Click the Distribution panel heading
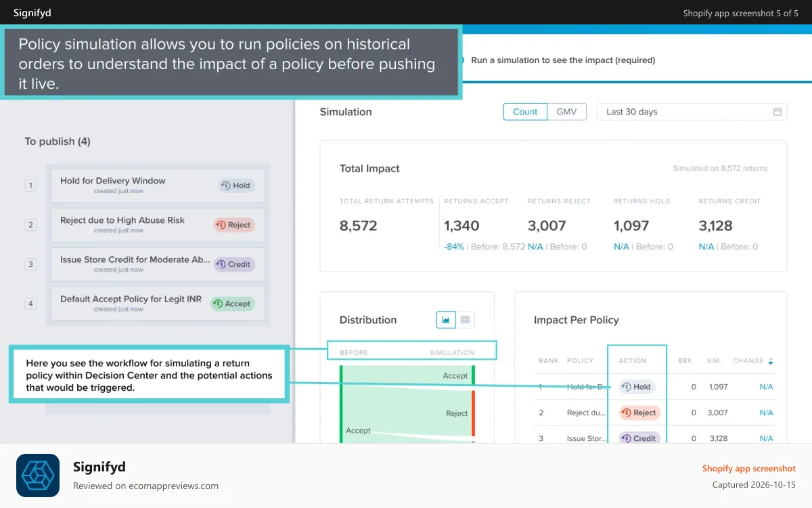 pyautogui.click(x=368, y=320)
